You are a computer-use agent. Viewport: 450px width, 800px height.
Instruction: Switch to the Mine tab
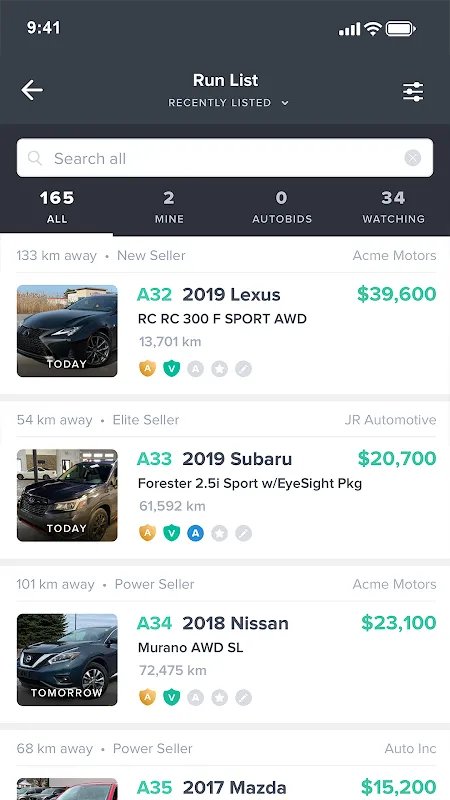(169, 207)
